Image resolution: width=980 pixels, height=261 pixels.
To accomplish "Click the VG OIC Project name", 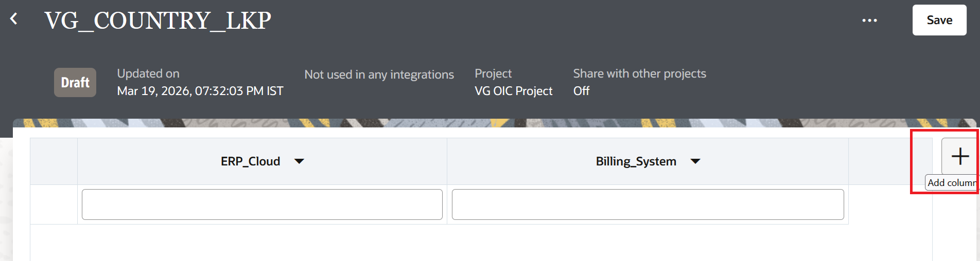I will tap(513, 91).
